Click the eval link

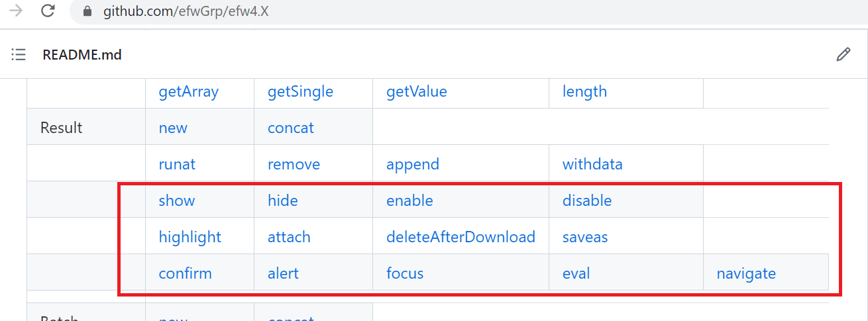click(x=576, y=273)
